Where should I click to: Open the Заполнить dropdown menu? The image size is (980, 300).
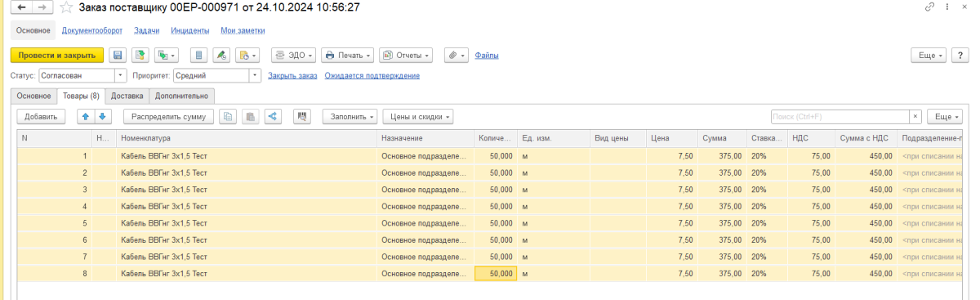(x=350, y=117)
